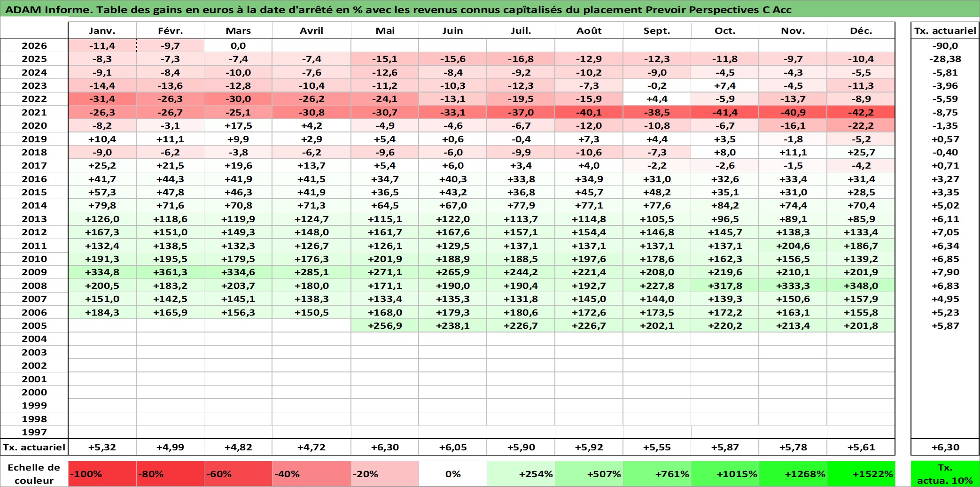Select the 2021 row label
Screen dimensions: 980x487
(x=34, y=112)
